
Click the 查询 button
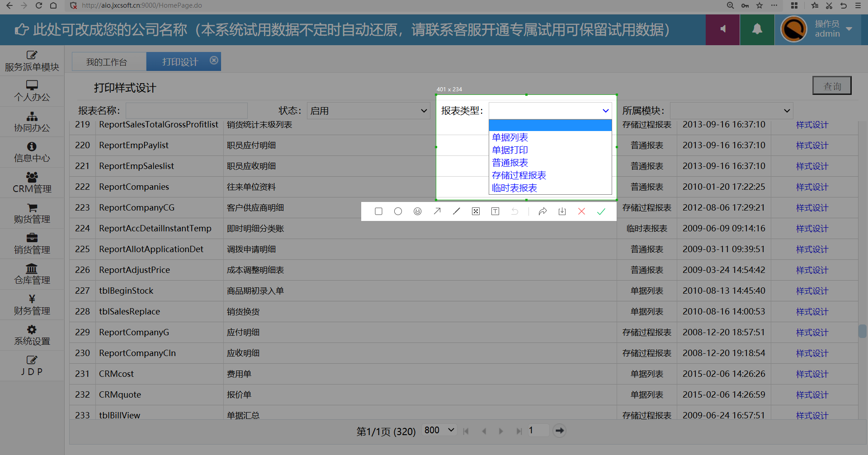[832, 86]
